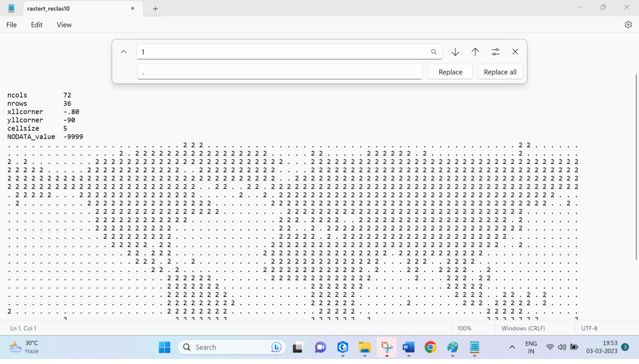Open the File menu

[x=11, y=25]
